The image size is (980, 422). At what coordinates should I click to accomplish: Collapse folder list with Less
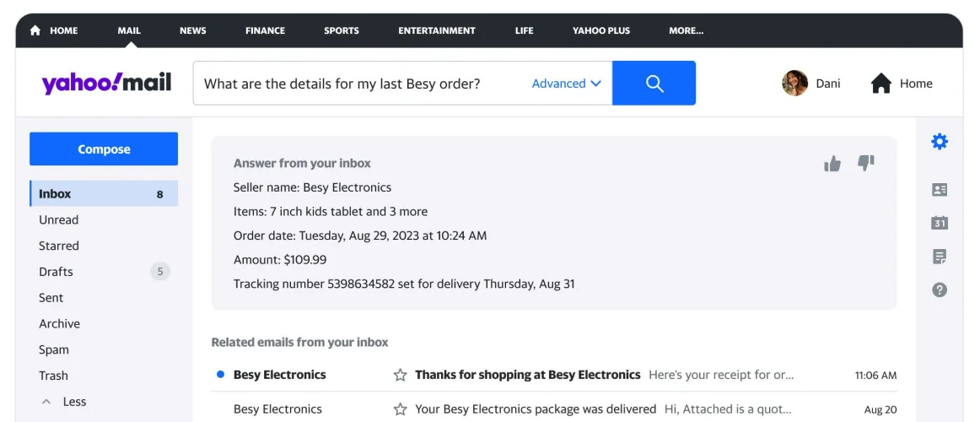pos(64,402)
